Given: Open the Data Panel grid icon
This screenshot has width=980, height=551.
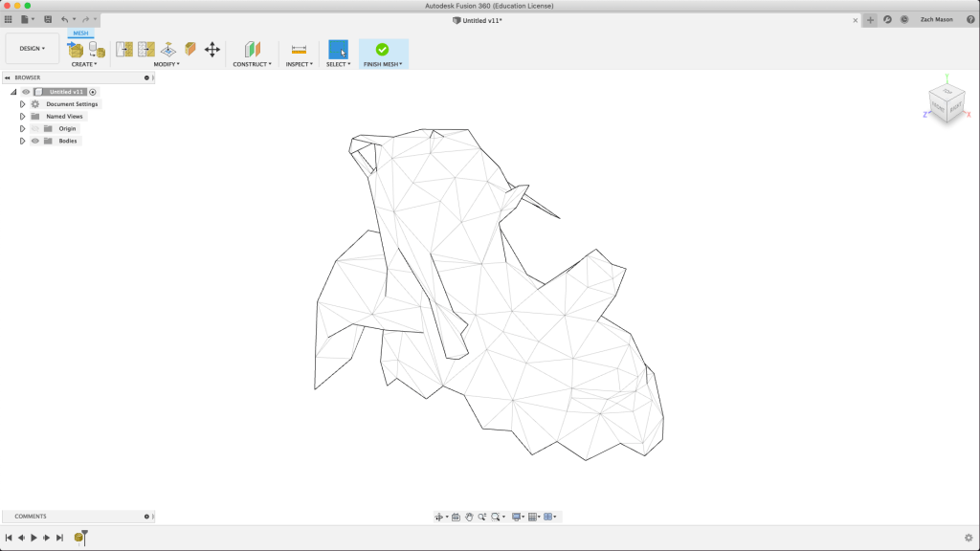Looking at the screenshot, I should pos(9,19).
